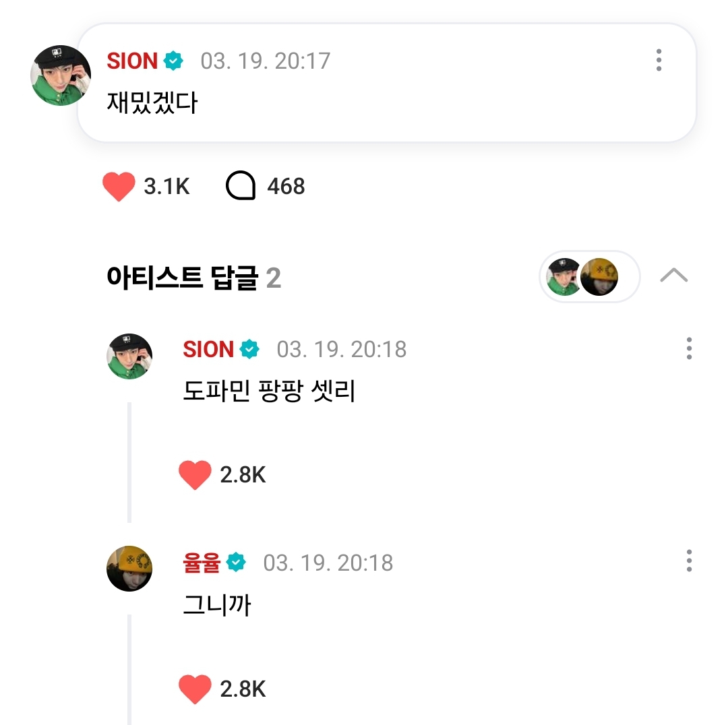Collapse the artist replies section chevron
Image resolution: width=728 pixels, height=725 pixels.
(x=673, y=276)
